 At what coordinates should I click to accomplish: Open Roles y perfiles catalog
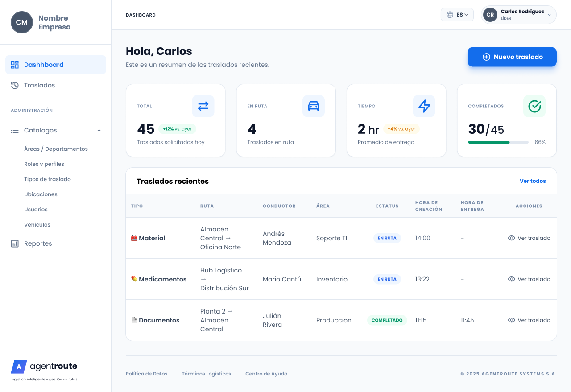(44, 164)
